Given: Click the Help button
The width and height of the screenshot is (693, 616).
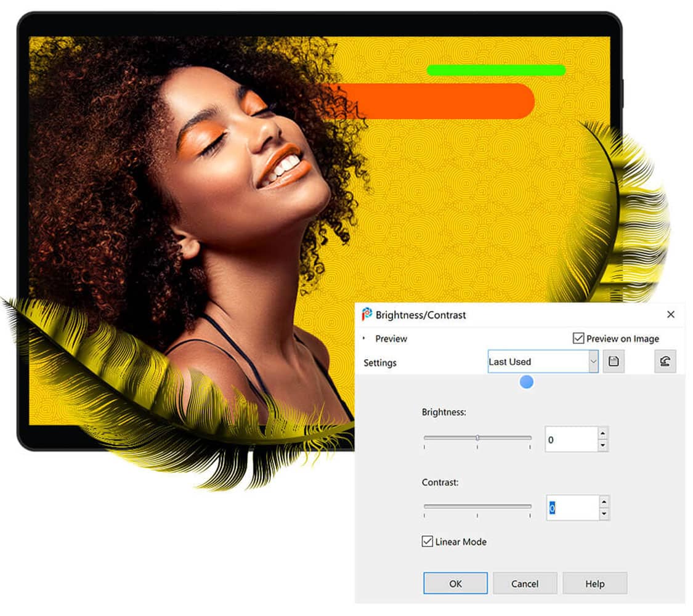Looking at the screenshot, I should [594, 583].
